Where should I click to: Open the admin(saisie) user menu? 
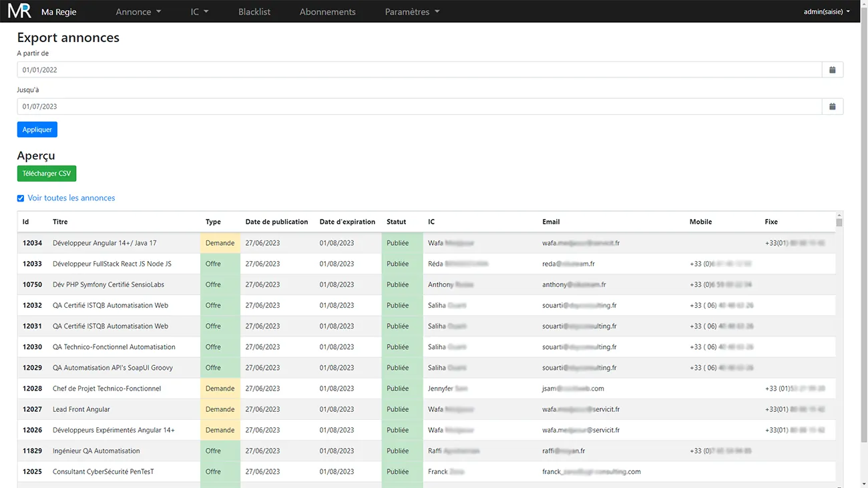click(x=827, y=12)
